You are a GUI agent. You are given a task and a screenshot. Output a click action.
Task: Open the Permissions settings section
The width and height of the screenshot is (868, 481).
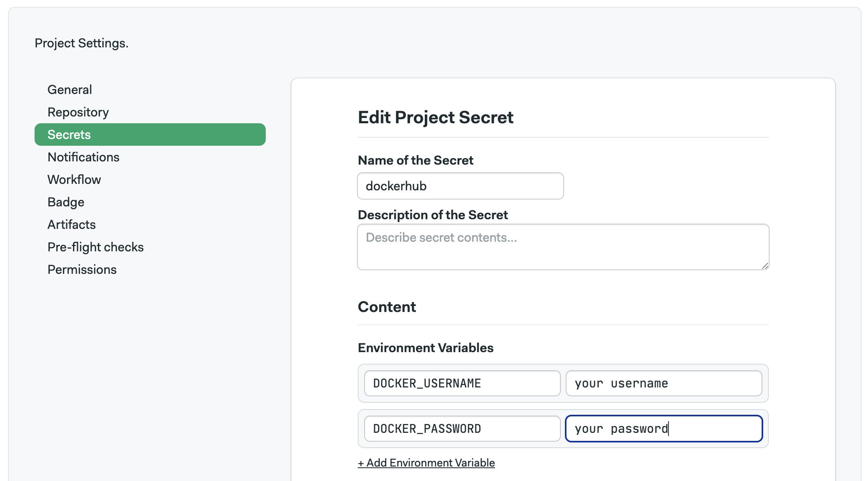82,269
